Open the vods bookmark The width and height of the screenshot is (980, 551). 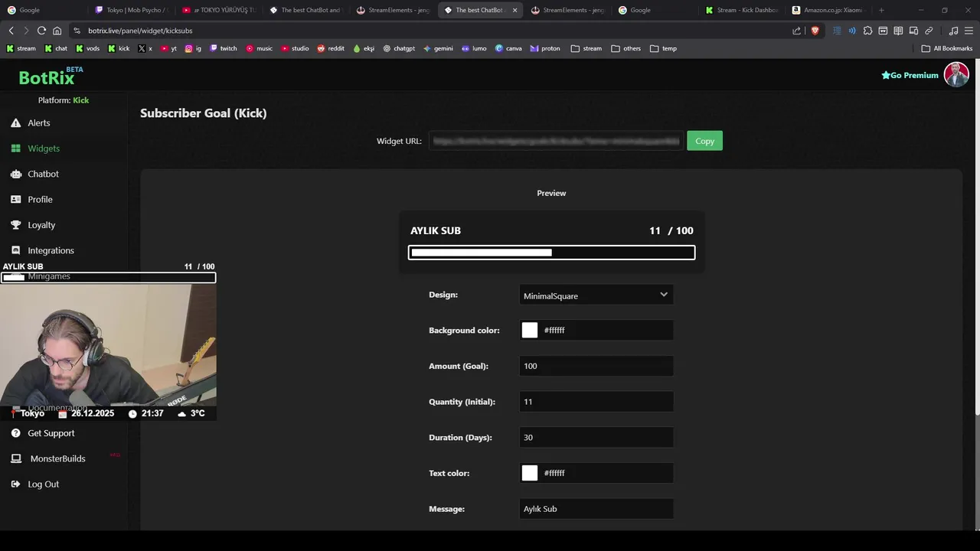pyautogui.click(x=88, y=48)
